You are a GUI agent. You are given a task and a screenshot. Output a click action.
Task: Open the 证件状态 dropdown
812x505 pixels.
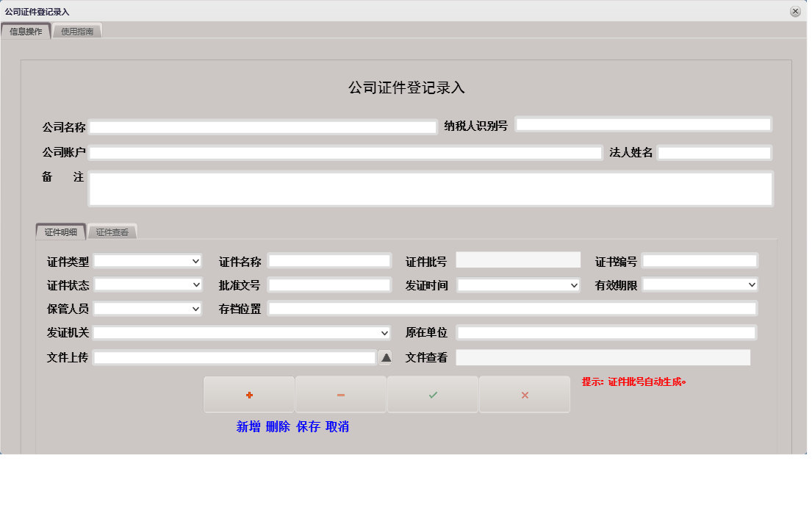coord(194,284)
